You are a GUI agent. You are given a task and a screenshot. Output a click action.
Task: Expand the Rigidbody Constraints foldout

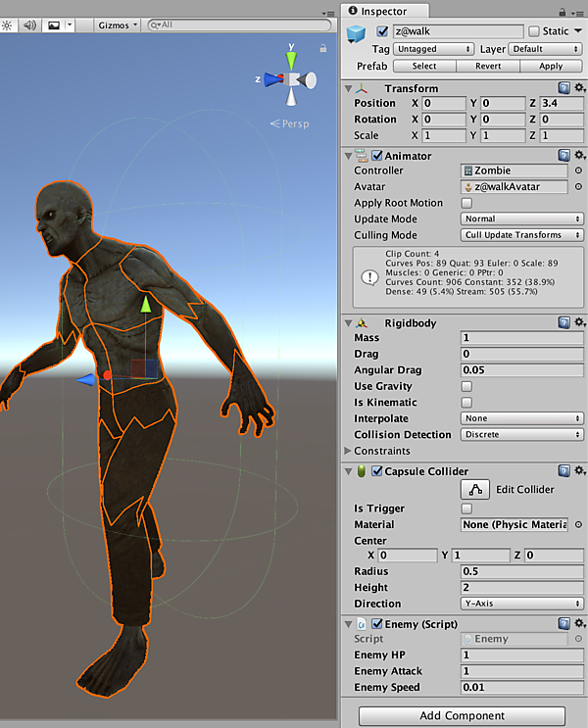(x=349, y=451)
